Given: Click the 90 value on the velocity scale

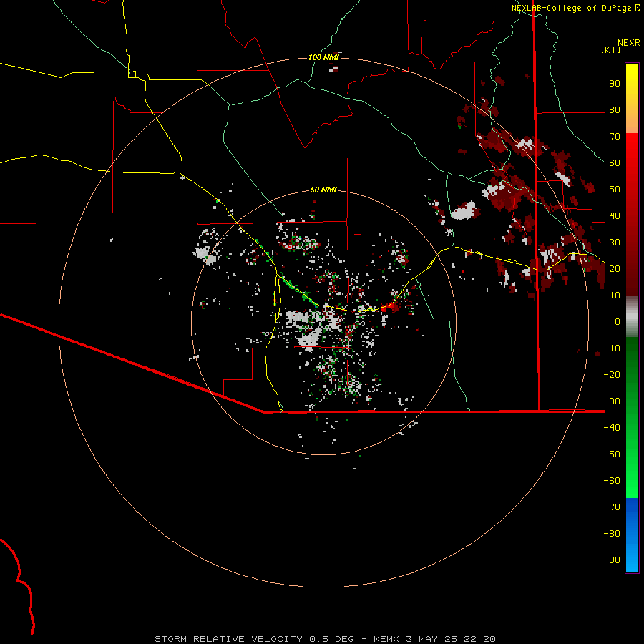Looking at the screenshot, I should pyautogui.click(x=615, y=84).
